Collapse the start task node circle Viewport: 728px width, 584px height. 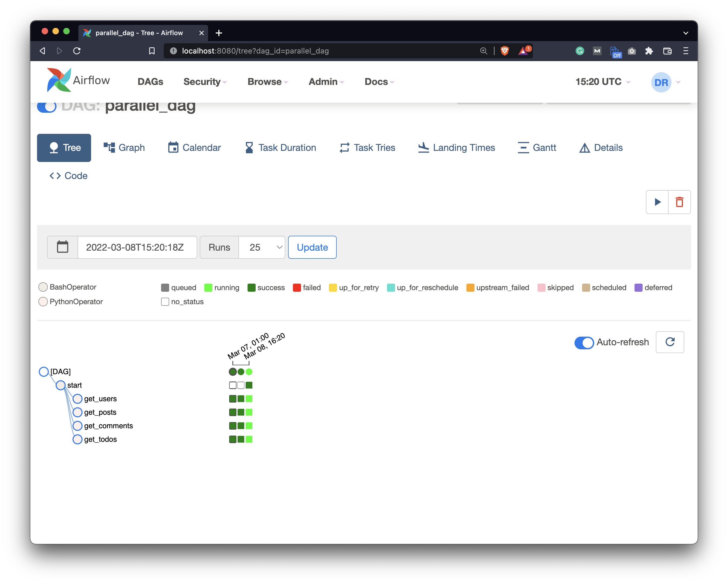click(61, 385)
